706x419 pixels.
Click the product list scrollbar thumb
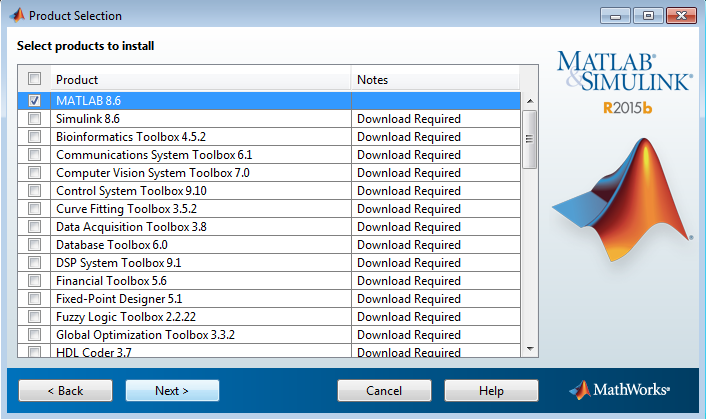click(530, 139)
